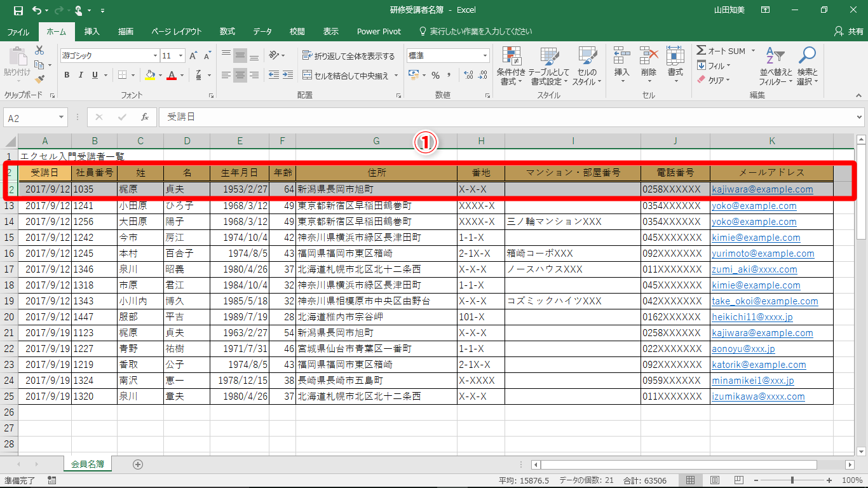Open the フィル fill dropdown
The width and height of the screenshot is (868, 488).
(714, 65)
